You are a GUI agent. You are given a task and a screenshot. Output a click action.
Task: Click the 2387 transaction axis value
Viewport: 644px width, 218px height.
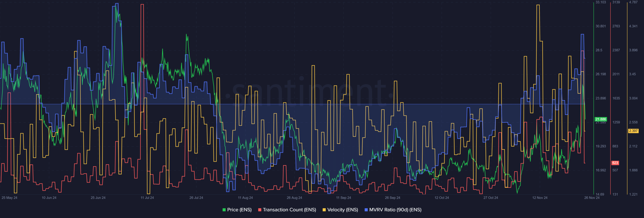pos(616,50)
